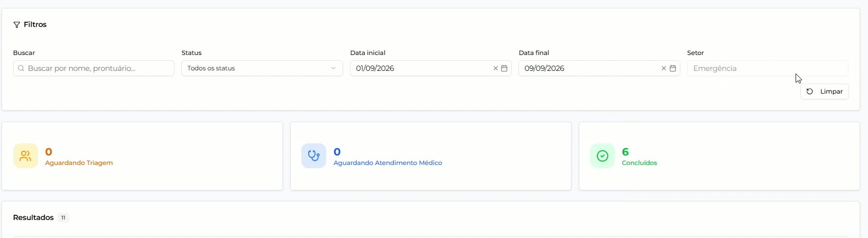Click the search magnifier icon in Buscar
Image resolution: width=868 pixels, height=238 pixels.
click(21, 68)
